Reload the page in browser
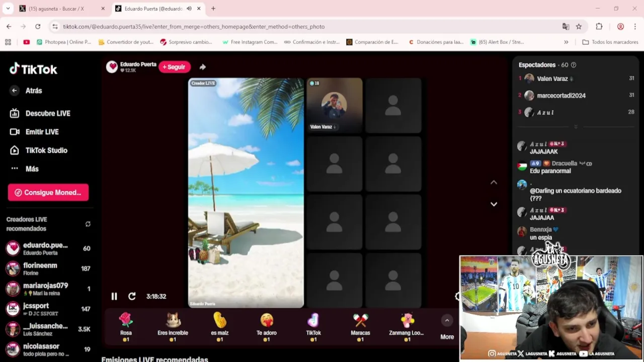Image resolution: width=644 pixels, height=362 pixels. tap(38, 27)
